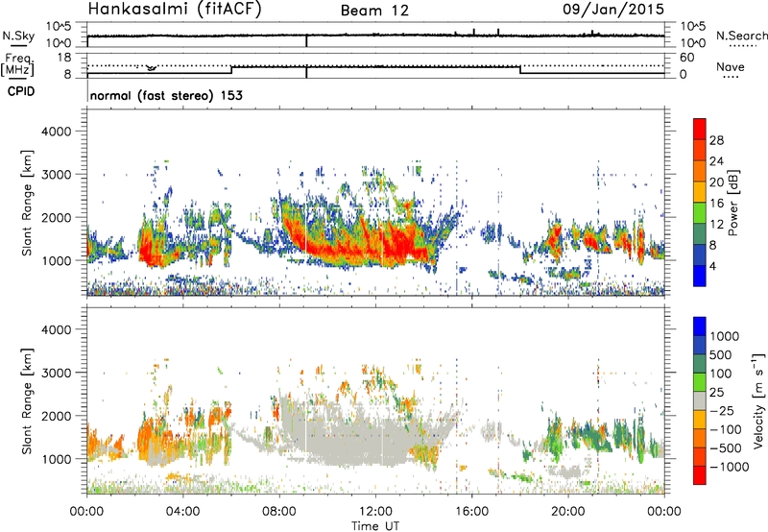Click the '12:00' time tick label

coord(375,512)
